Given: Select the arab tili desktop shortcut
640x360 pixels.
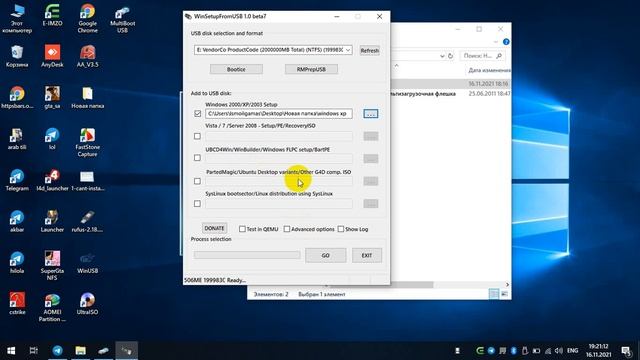Looking at the screenshot, I should [17, 139].
